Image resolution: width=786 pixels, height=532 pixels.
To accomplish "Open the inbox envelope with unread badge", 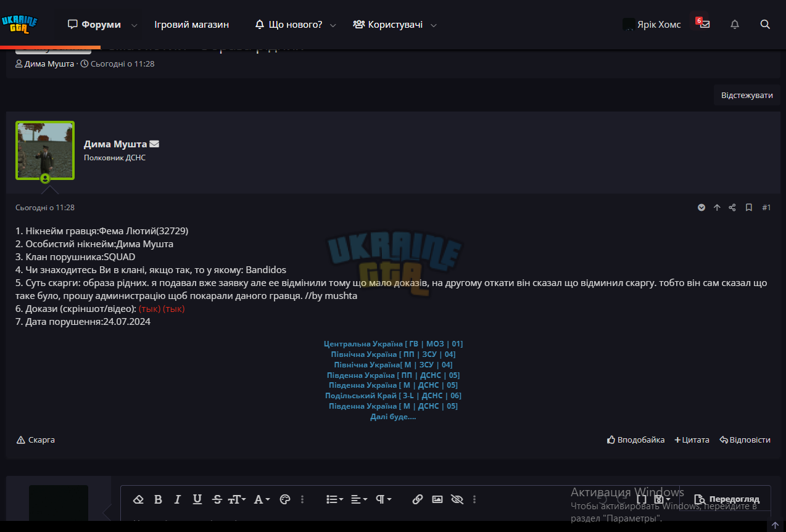I will [703, 24].
